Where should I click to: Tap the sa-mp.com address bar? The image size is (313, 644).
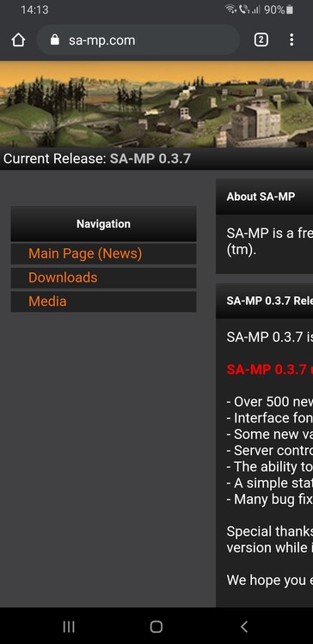coord(138,39)
